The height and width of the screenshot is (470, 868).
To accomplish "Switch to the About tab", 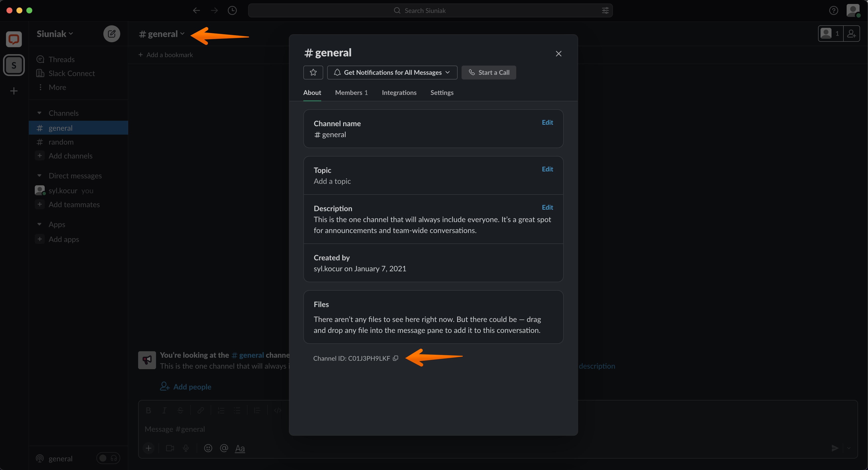I will [x=312, y=93].
